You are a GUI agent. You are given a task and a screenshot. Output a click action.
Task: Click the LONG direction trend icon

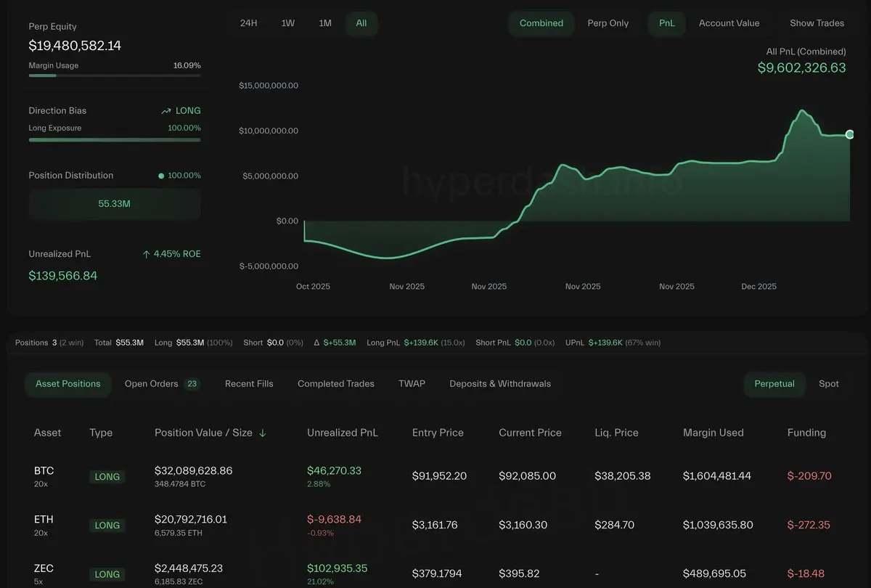coord(166,111)
